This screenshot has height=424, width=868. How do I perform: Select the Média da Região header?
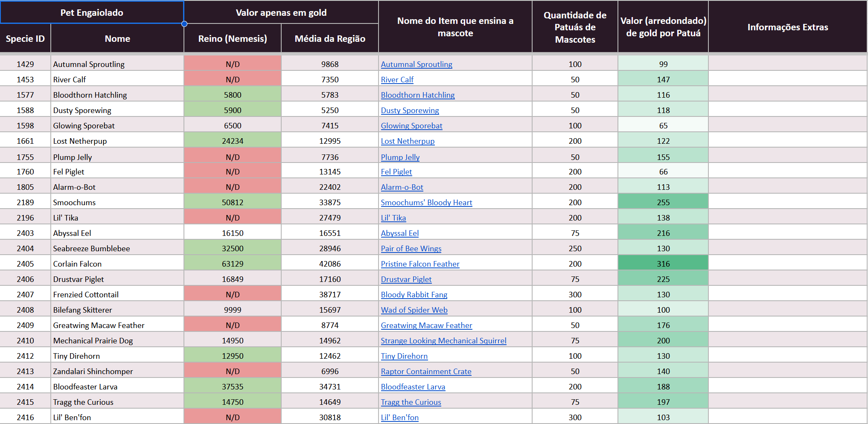330,38
